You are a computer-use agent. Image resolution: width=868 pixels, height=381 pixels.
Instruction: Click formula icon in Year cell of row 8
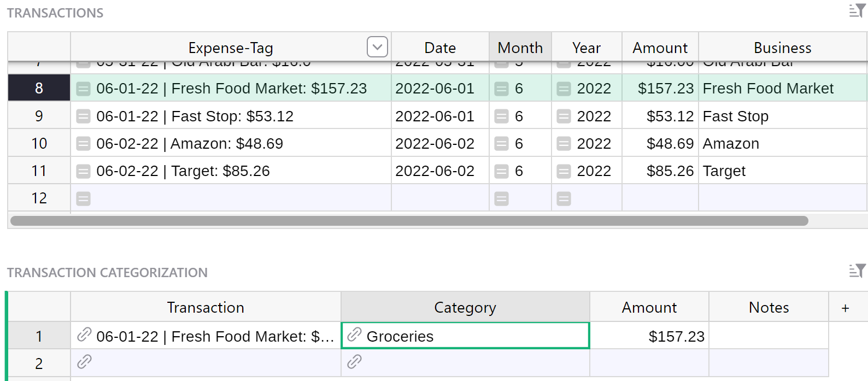pos(564,89)
